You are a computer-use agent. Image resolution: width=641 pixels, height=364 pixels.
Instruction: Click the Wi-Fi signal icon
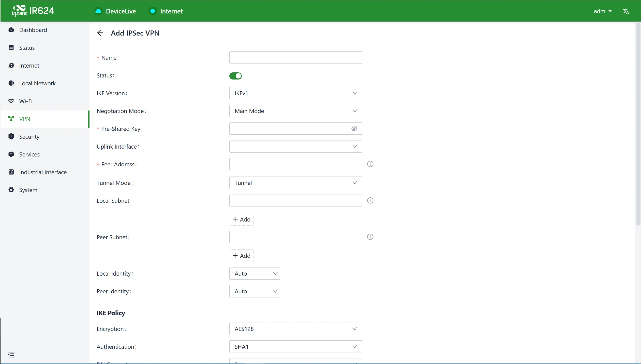point(11,101)
